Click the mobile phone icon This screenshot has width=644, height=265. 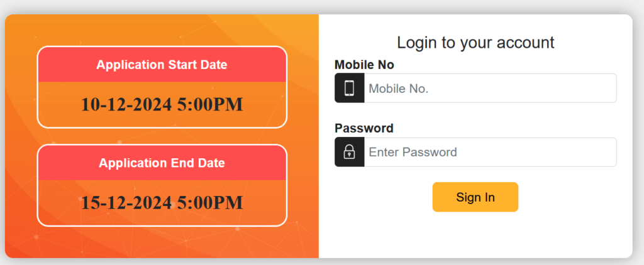click(x=349, y=88)
